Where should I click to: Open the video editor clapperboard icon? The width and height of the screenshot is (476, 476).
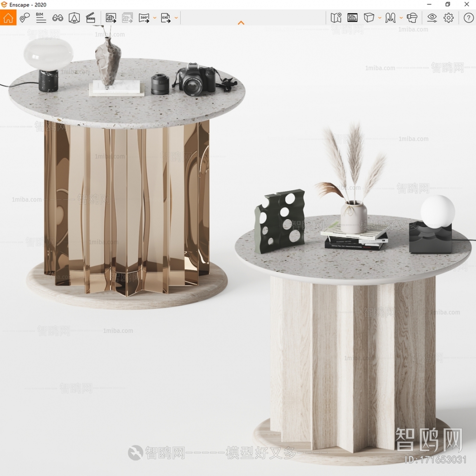(91, 18)
